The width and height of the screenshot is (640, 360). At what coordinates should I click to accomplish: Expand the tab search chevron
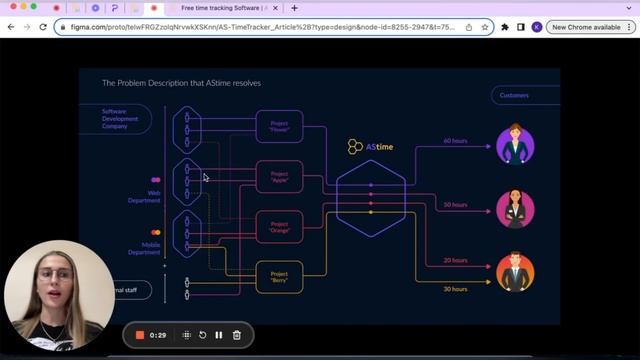coord(629,8)
